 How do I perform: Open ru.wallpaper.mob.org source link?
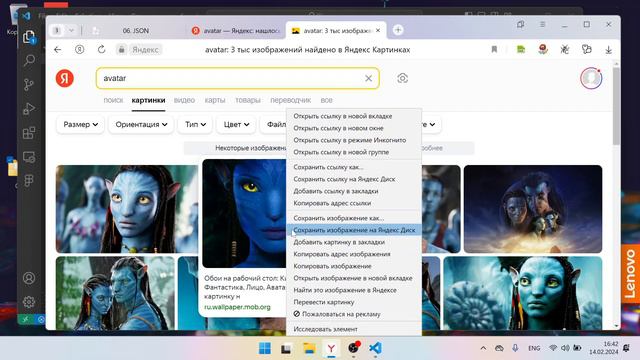tap(237, 307)
